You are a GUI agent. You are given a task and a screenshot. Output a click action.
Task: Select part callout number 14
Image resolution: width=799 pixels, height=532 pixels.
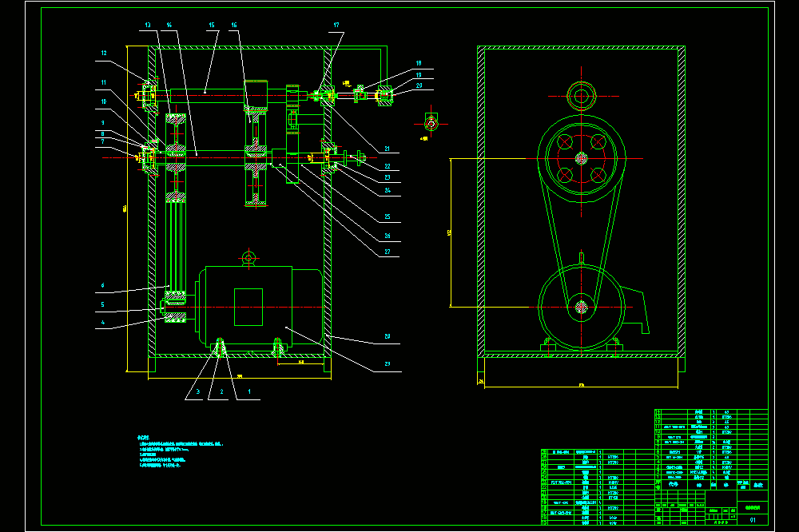169,25
